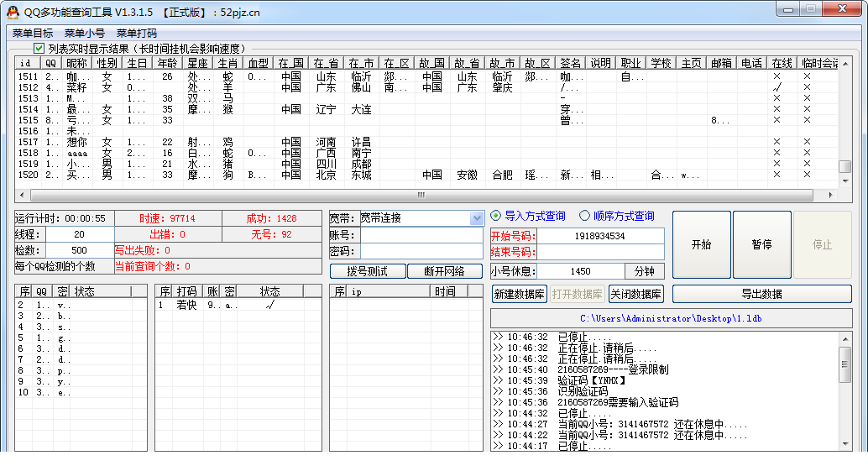Click the ip column header
Screen dimensions: 868x471
(x=388, y=291)
